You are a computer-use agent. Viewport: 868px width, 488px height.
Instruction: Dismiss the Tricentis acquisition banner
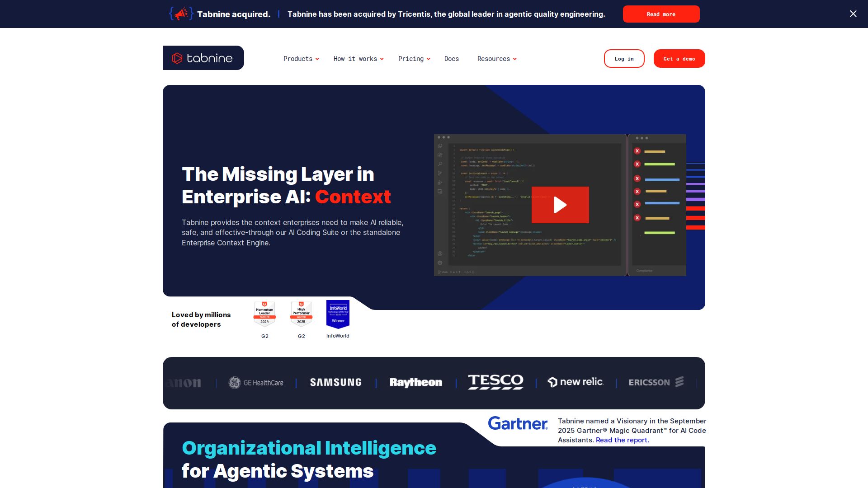coord(853,14)
